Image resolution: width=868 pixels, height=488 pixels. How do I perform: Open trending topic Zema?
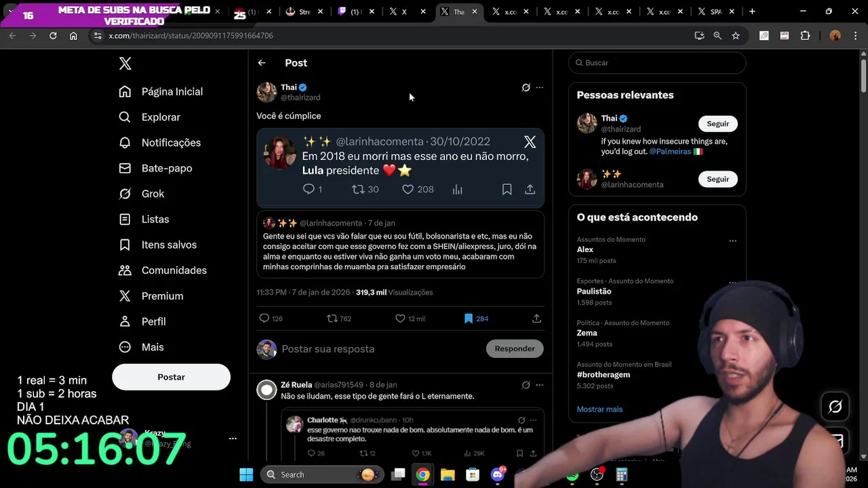coord(587,333)
